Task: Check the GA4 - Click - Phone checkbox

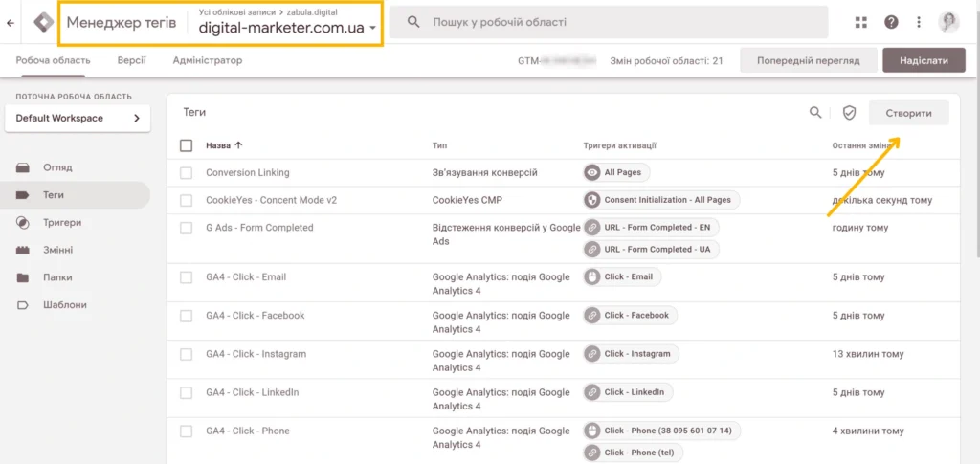Action: 186,431
